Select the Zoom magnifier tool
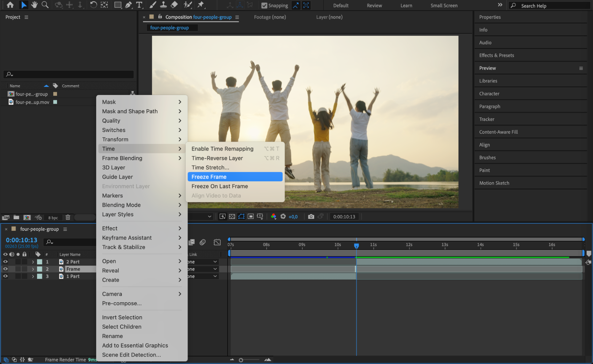Viewport: 593px width, 364px height. coord(45,5)
